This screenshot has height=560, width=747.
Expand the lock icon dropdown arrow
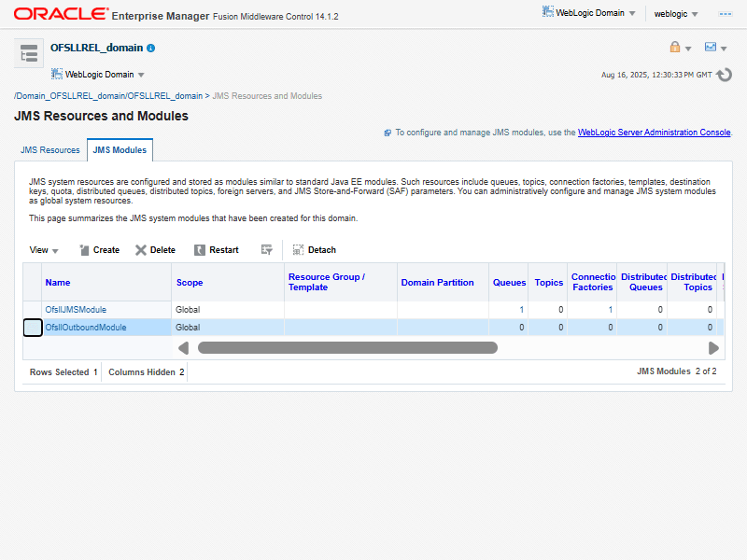tap(688, 49)
